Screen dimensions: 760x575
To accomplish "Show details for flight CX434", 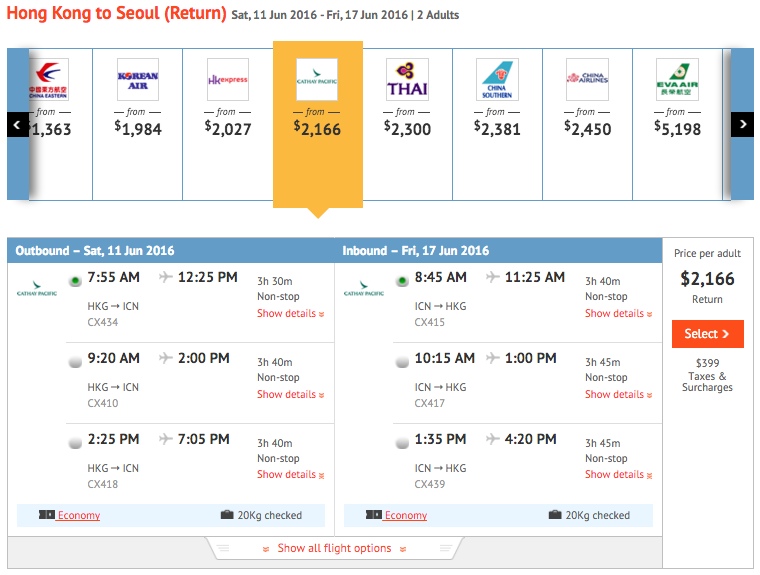I will tap(290, 314).
